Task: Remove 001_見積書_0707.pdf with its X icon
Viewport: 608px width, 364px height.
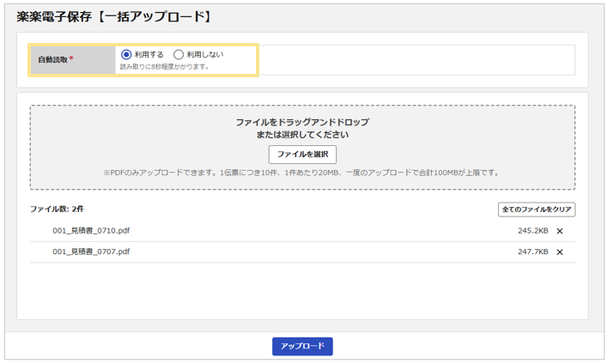Action: tap(560, 252)
